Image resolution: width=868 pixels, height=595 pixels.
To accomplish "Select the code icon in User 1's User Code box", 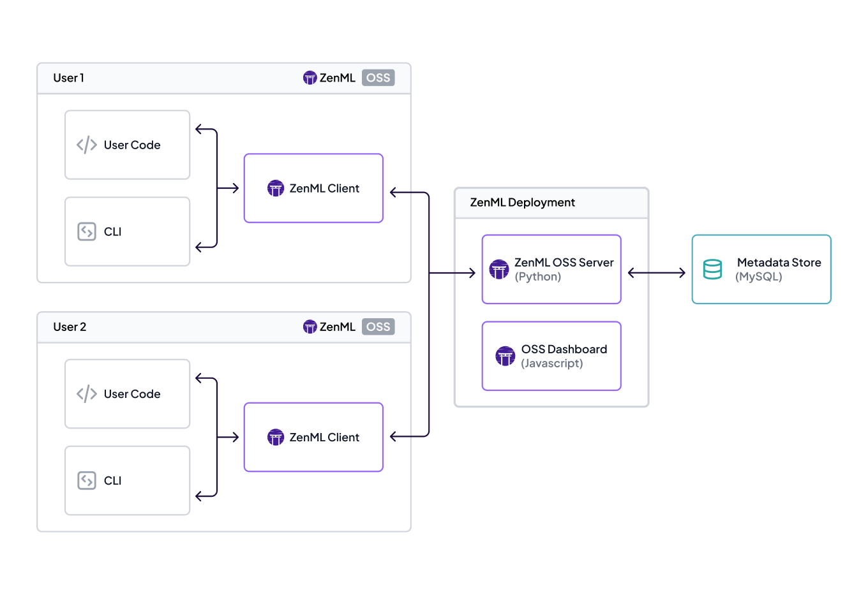I will (x=87, y=145).
